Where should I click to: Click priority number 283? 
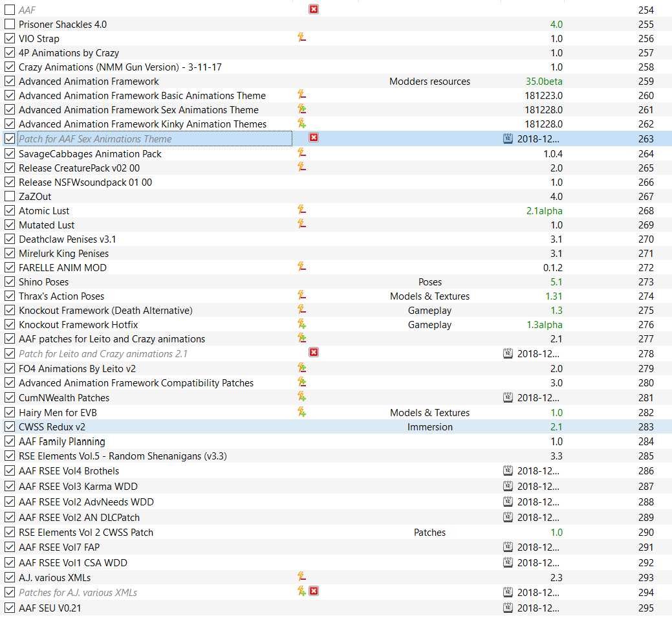(x=646, y=426)
